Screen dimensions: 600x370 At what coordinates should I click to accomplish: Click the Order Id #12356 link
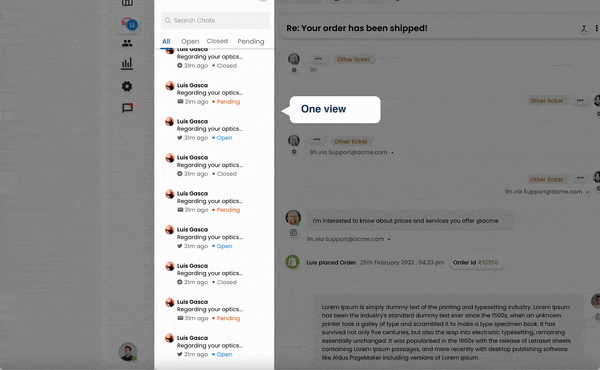coord(476,262)
